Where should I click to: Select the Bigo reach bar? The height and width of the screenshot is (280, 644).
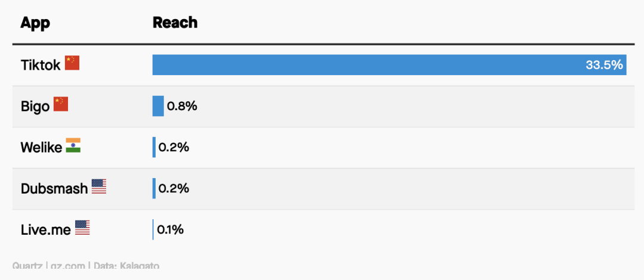point(158,106)
